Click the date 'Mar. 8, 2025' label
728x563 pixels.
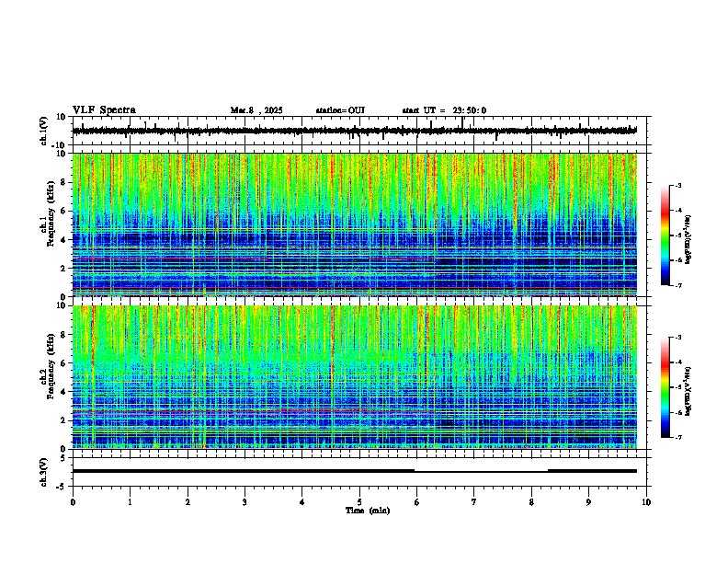(256, 110)
